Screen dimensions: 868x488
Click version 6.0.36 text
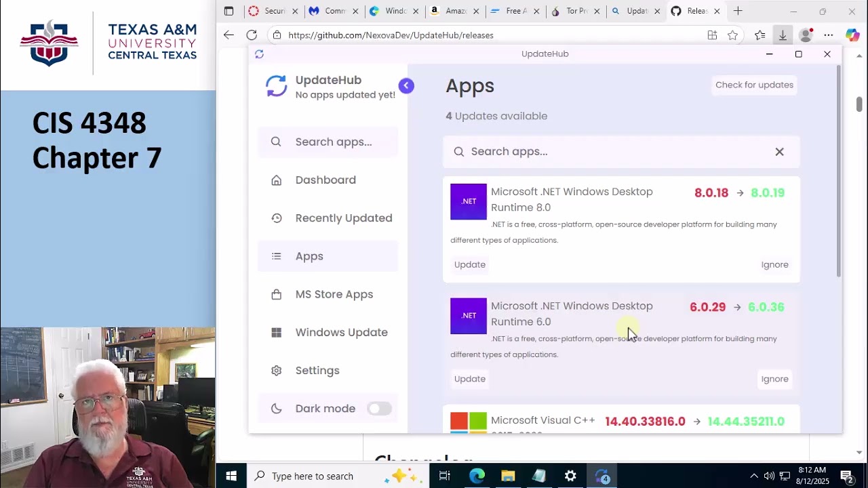pos(766,307)
